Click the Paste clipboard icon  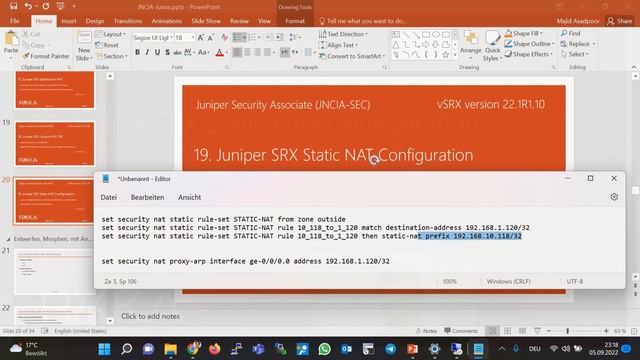[11, 39]
